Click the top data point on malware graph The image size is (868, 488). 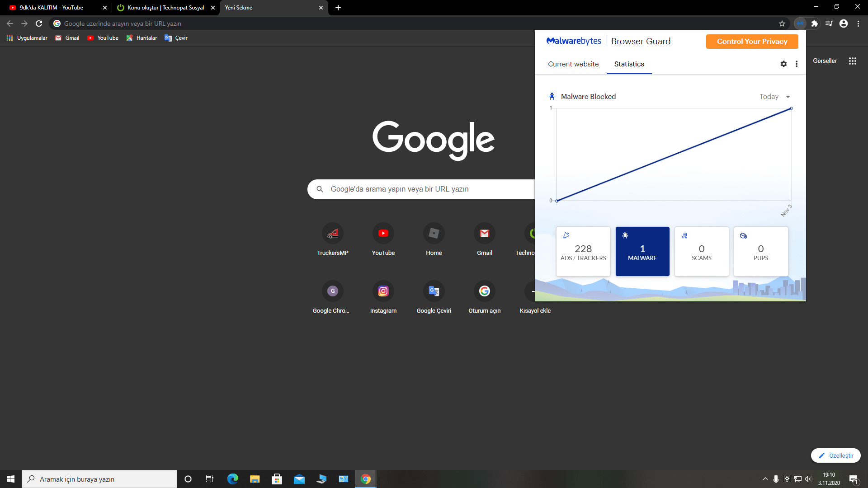[x=791, y=108]
